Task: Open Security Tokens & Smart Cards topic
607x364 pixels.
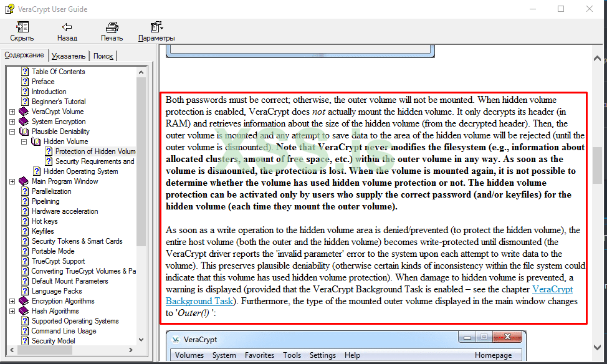Action: pyautogui.click(x=77, y=241)
